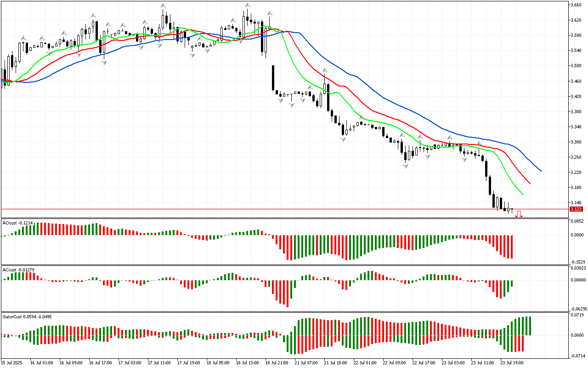Click the fractal arrow above the 18 Jul peak
Screen dimensions: 588x368
pyautogui.click(x=247, y=6)
